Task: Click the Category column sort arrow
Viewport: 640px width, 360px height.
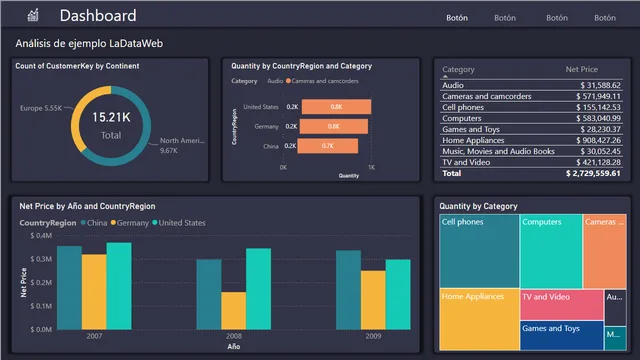Action: pos(445,76)
